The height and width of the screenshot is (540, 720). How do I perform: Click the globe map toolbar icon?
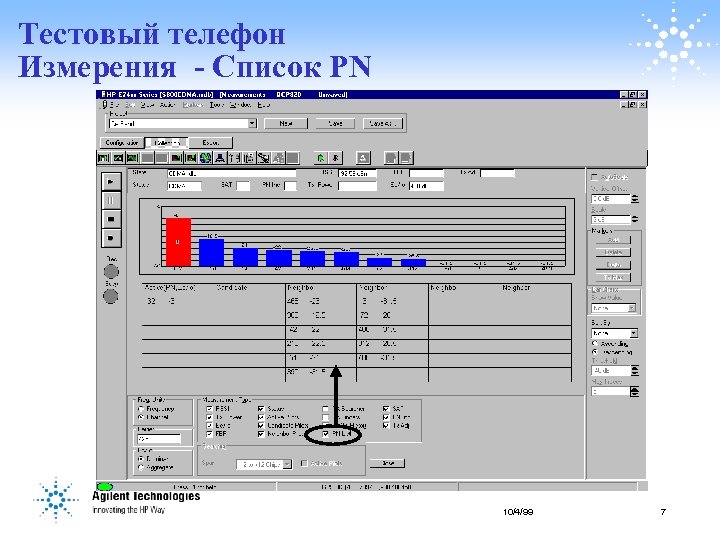coord(206,158)
